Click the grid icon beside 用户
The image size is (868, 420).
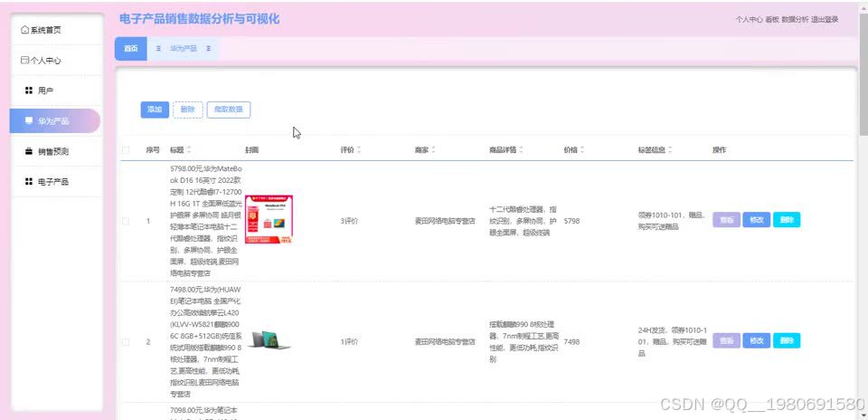pyautogui.click(x=29, y=91)
